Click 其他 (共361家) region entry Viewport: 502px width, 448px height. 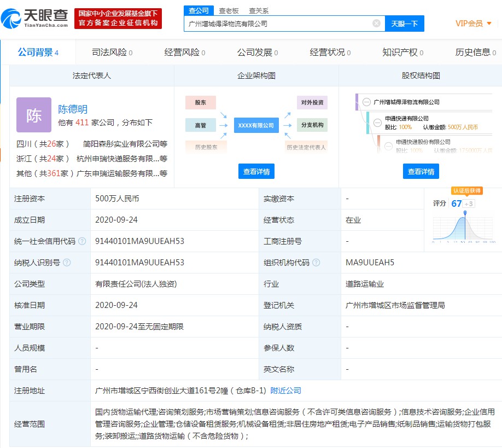(x=45, y=173)
